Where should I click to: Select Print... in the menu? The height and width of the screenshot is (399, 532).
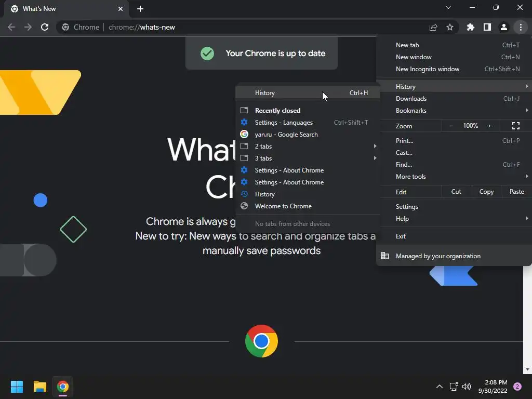pos(455,140)
